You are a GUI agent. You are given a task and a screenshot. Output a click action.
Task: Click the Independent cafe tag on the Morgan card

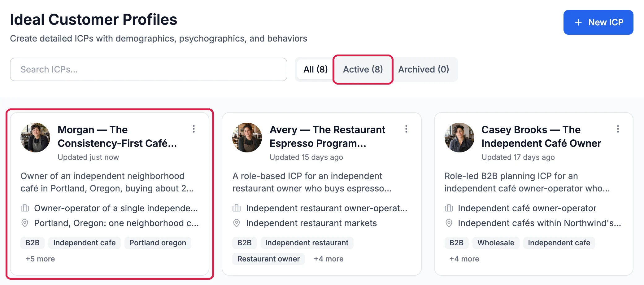point(84,243)
